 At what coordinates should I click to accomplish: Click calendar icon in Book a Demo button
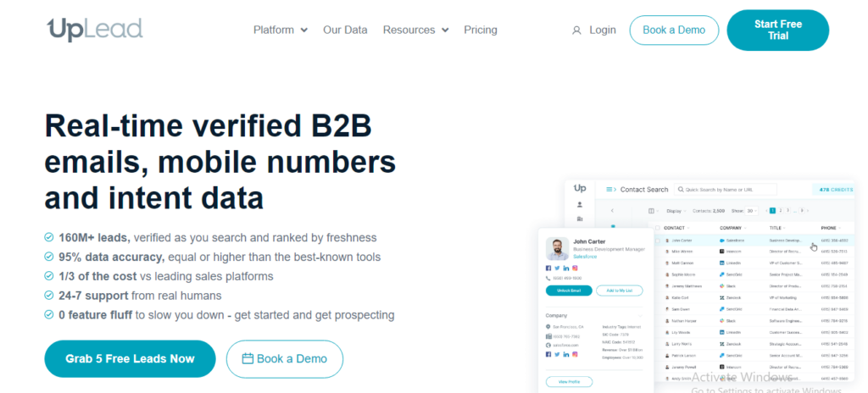pos(248,358)
